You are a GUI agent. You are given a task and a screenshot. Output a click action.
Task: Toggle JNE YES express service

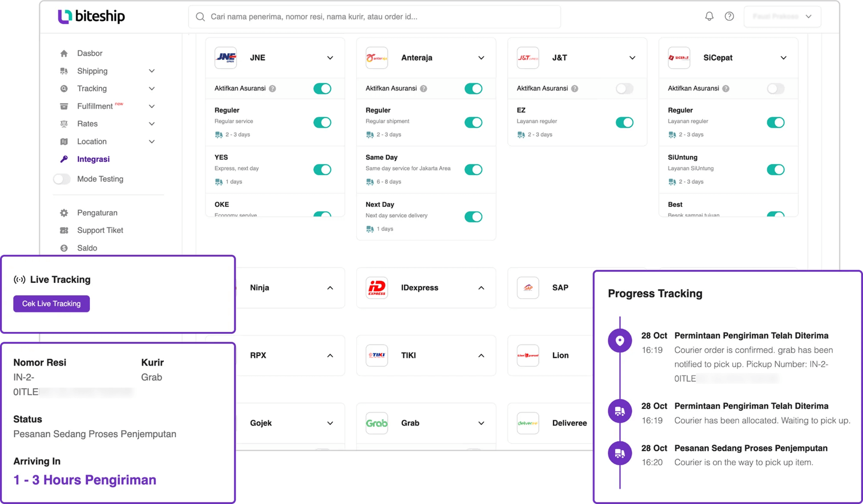pyautogui.click(x=322, y=169)
